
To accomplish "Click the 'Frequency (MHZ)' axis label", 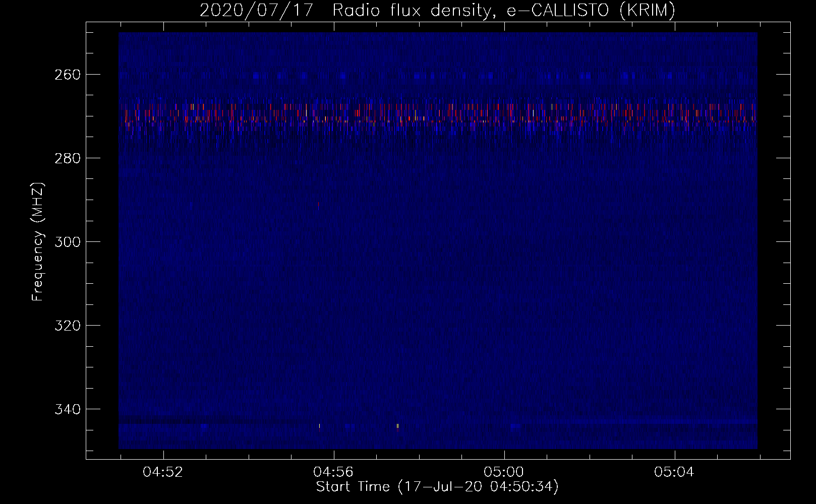I will 37,241.
